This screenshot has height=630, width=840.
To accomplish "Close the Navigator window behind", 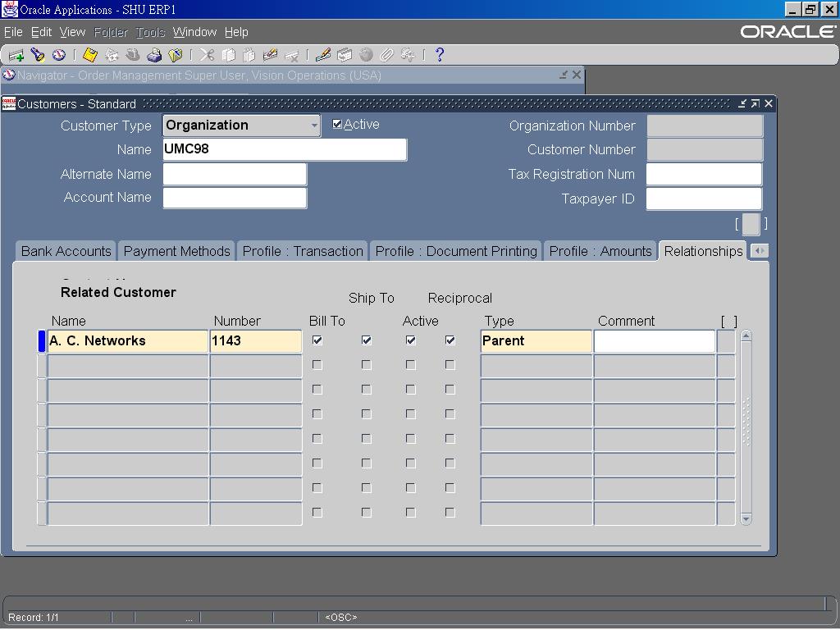I will 577,75.
